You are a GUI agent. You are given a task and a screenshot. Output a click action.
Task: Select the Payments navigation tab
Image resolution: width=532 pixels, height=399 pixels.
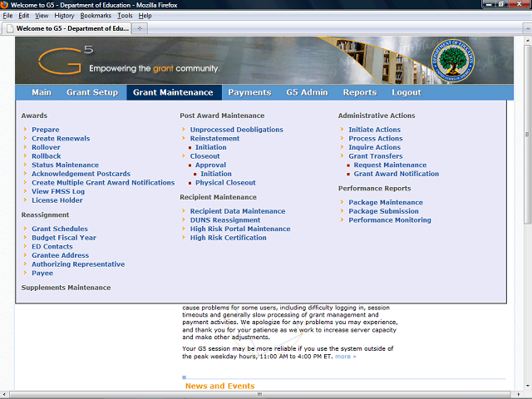tap(249, 92)
